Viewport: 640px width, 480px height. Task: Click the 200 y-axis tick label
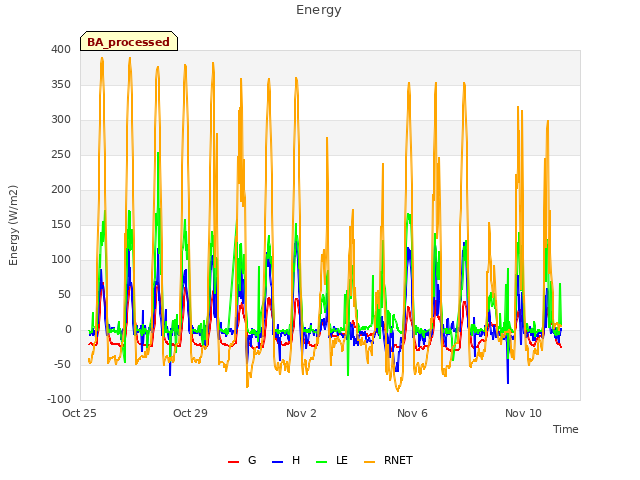61,189
